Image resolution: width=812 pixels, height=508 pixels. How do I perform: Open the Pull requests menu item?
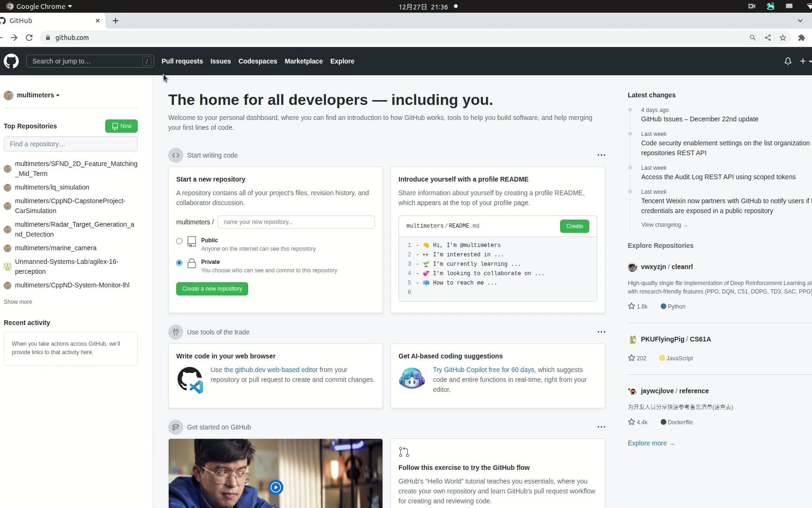182,61
